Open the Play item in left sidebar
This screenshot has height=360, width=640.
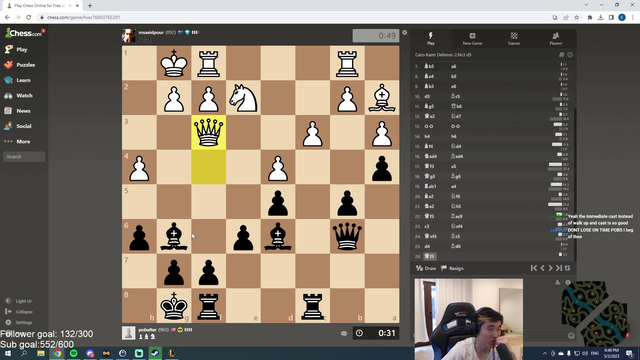pos(16,49)
